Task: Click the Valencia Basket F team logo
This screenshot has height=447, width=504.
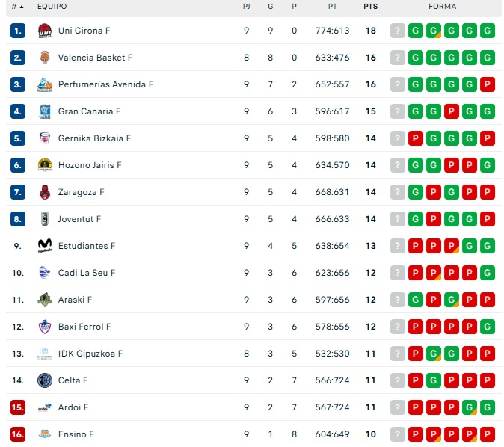Action: coord(44,58)
